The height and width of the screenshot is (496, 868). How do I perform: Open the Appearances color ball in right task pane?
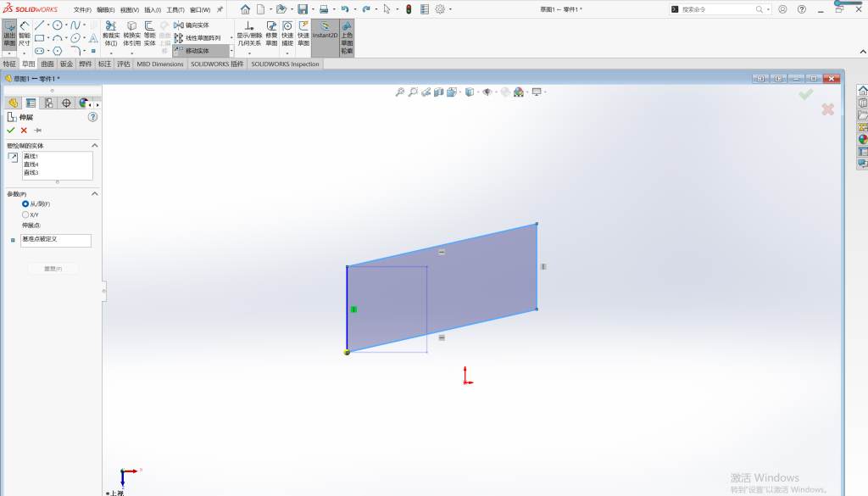click(862, 140)
